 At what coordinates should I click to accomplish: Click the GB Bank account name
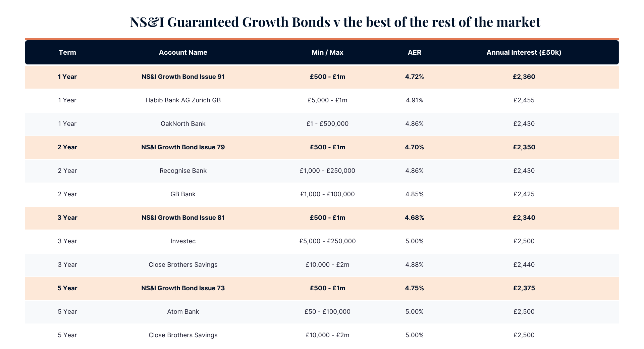pos(183,194)
